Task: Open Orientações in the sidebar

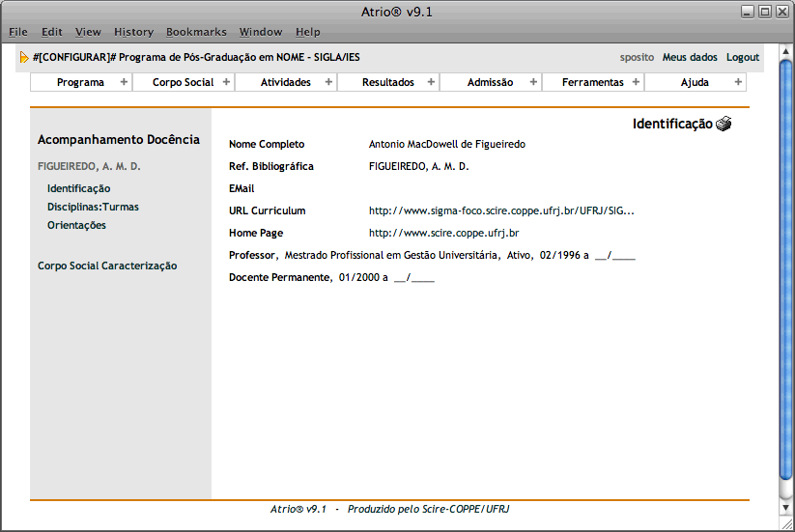Action: [76, 226]
